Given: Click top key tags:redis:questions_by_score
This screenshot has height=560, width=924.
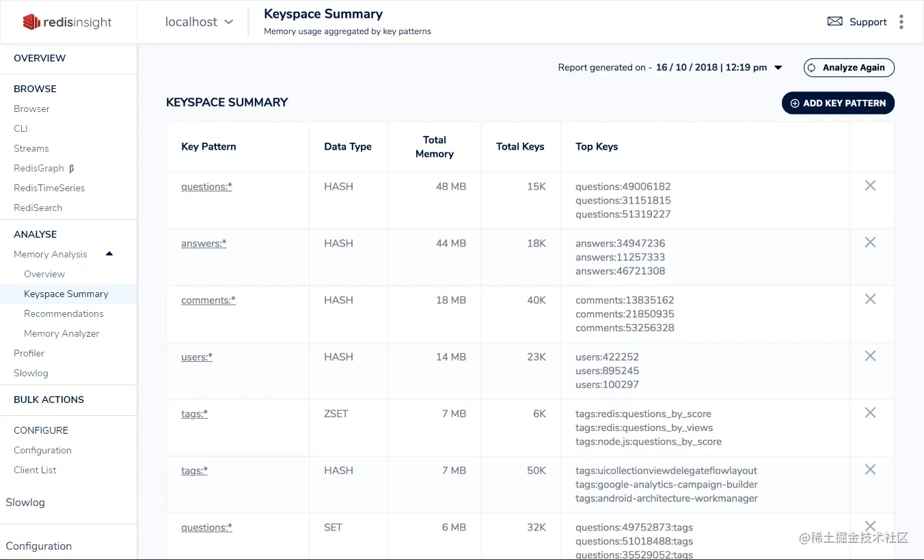Looking at the screenshot, I should (x=643, y=413).
